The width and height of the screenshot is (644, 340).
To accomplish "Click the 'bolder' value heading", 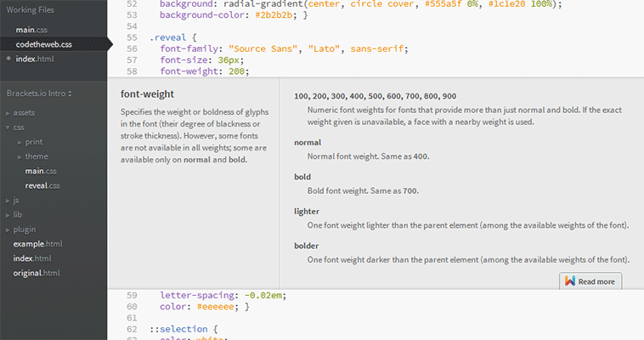I will coord(307,246).
